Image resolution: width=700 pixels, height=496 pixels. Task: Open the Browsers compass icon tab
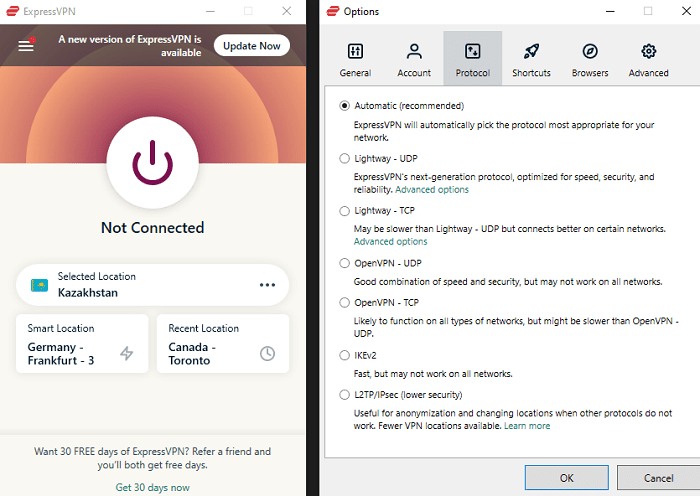pos(590,52)
